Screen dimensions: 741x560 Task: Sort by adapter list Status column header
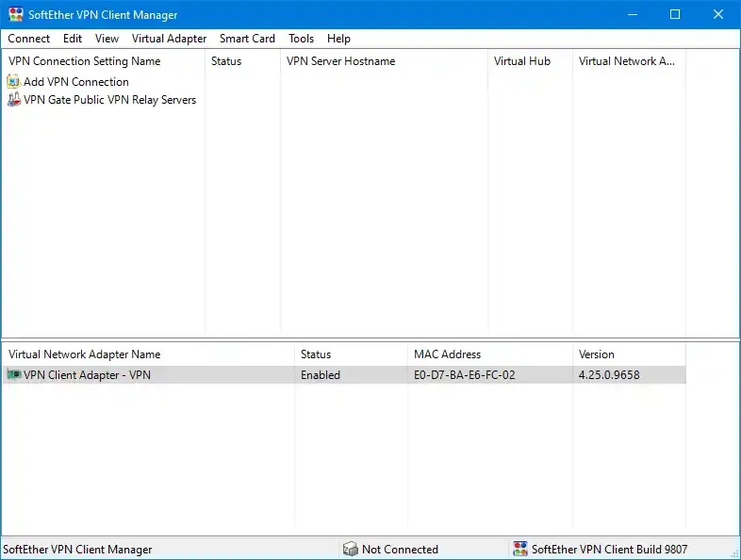tap(351, 354)
